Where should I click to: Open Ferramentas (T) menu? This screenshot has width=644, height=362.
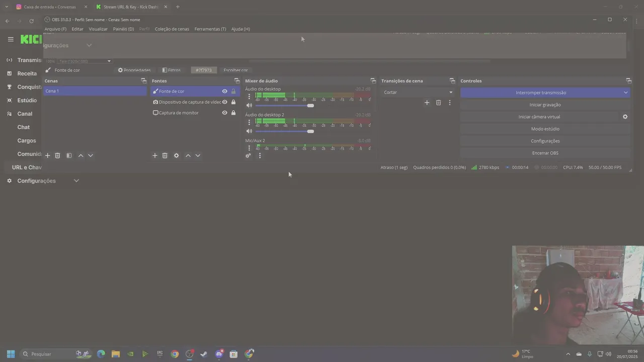[210, 29]
